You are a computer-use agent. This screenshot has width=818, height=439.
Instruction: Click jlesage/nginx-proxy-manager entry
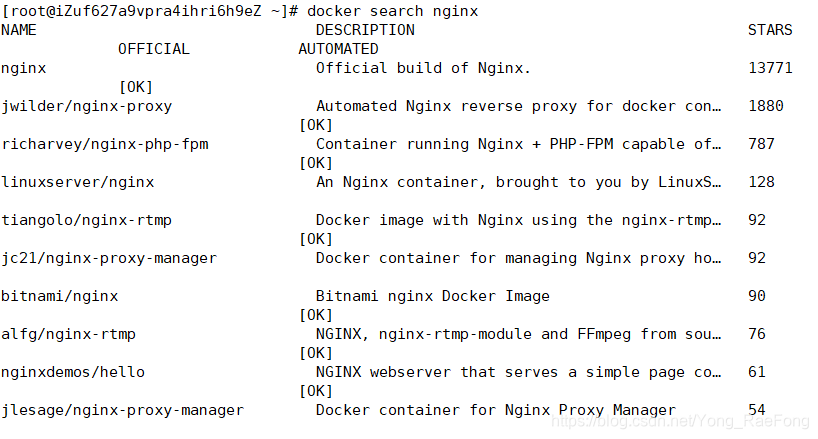(x=123, y=411)
